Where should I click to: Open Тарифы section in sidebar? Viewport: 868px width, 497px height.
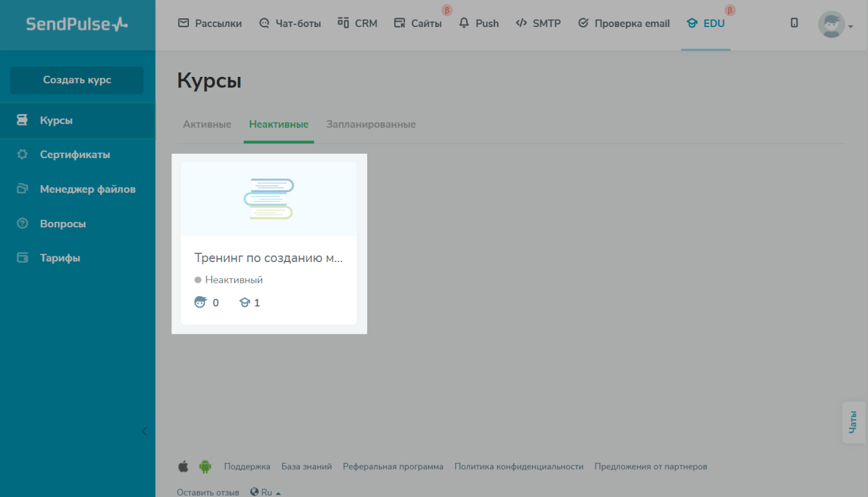tap(60, 258)
